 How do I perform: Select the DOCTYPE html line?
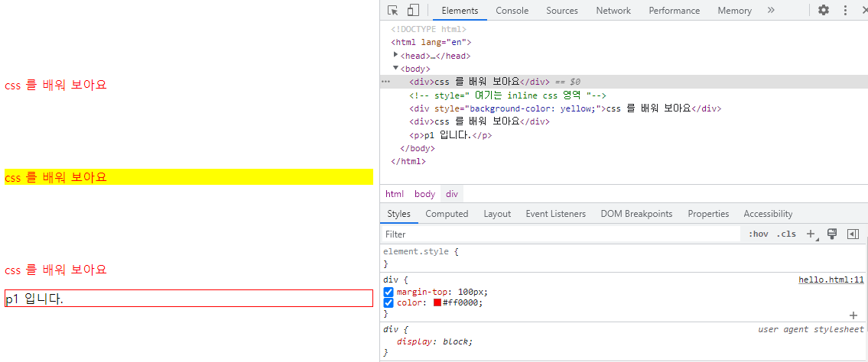428,29
